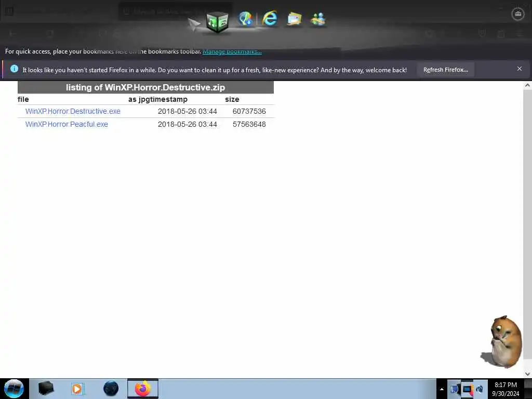Open WinXP.Horror.Destructive.exe link
The image size is (532, 399).
click(73, 111)
